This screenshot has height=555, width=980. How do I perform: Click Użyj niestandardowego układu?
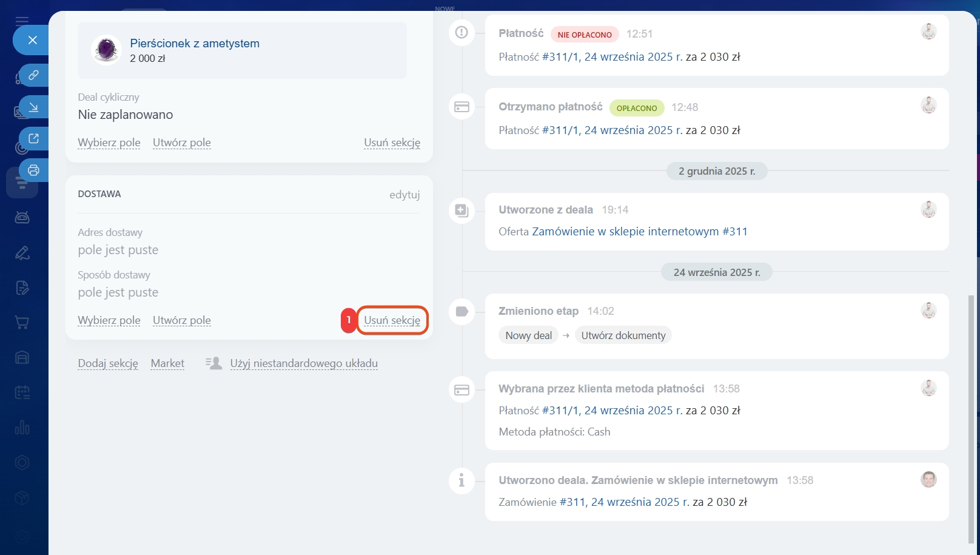[303, 363]
